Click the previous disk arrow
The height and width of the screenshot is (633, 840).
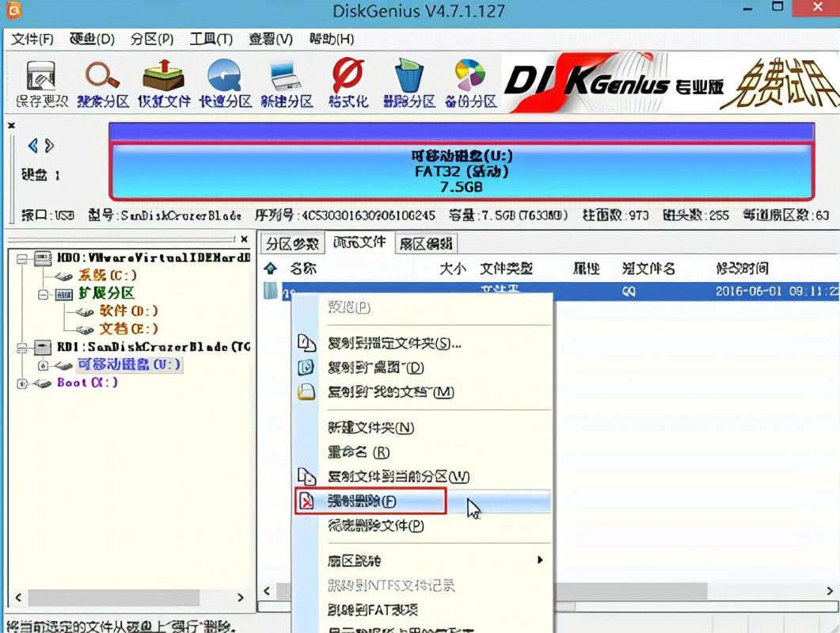click(33, 146)
